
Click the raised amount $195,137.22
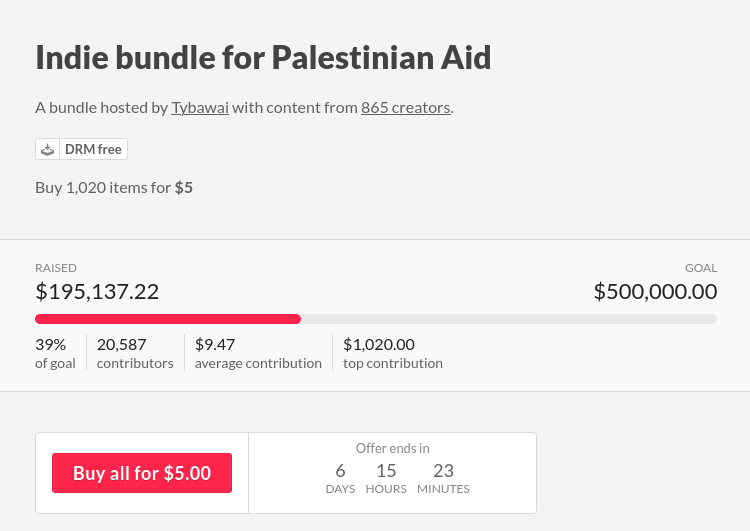pyautogui.click(x=97, y=291)
